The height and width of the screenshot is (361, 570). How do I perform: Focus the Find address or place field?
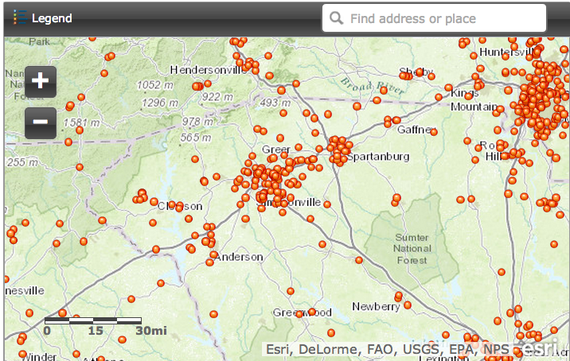[x=434, y=18]
